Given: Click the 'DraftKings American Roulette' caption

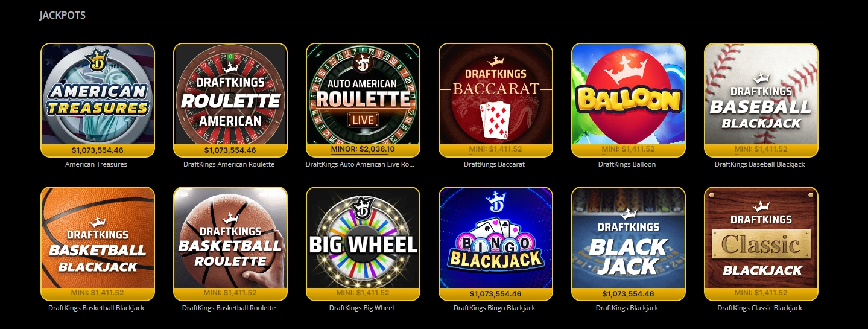Looking at the screenshot, I should tap(229, 164).
